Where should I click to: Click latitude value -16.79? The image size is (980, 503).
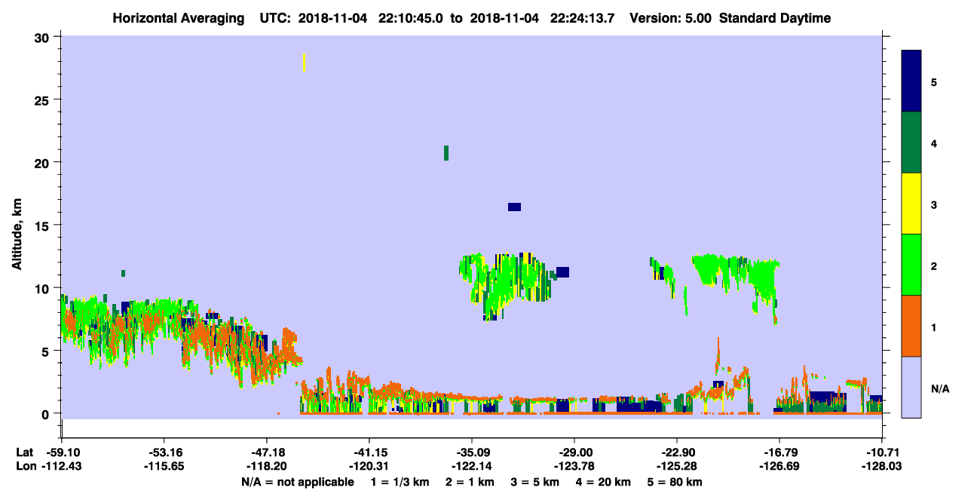tap(779, 452)
